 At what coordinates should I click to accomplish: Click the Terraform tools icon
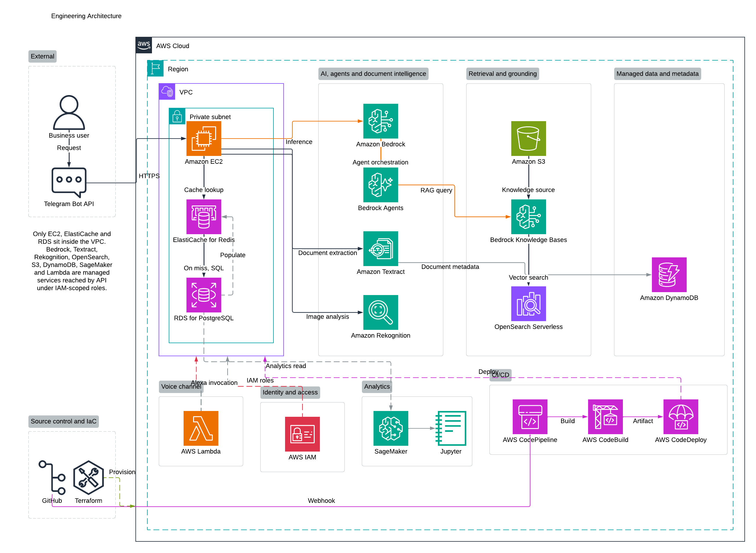pos(88,478)
